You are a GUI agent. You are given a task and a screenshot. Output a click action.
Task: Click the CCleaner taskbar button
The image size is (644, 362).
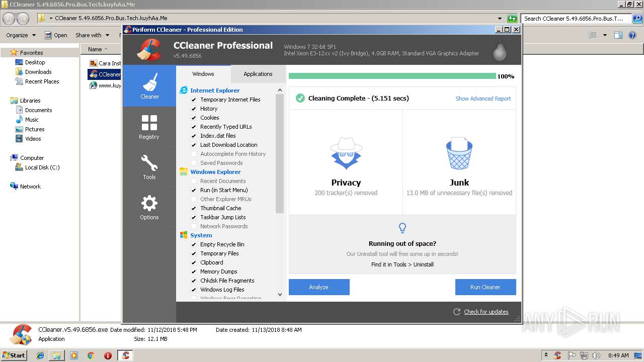[125, 355]
